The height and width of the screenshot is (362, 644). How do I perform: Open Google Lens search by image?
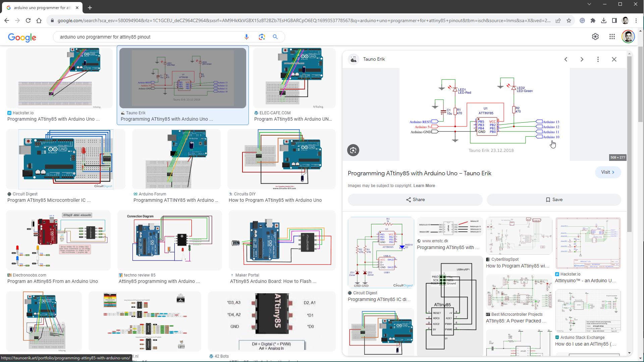point(262,37)
